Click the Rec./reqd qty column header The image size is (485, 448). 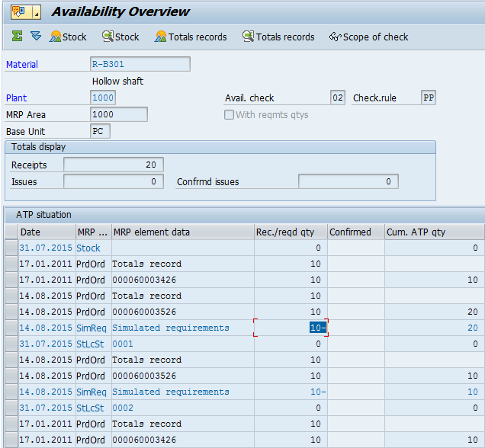pyautogui.click(x=291, y=232)
